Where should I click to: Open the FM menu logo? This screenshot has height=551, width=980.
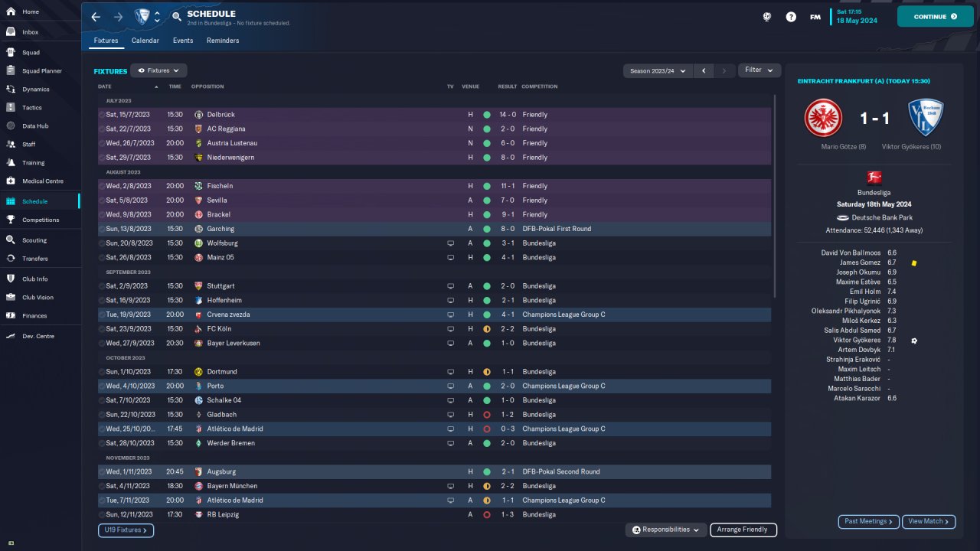(815, 16)
